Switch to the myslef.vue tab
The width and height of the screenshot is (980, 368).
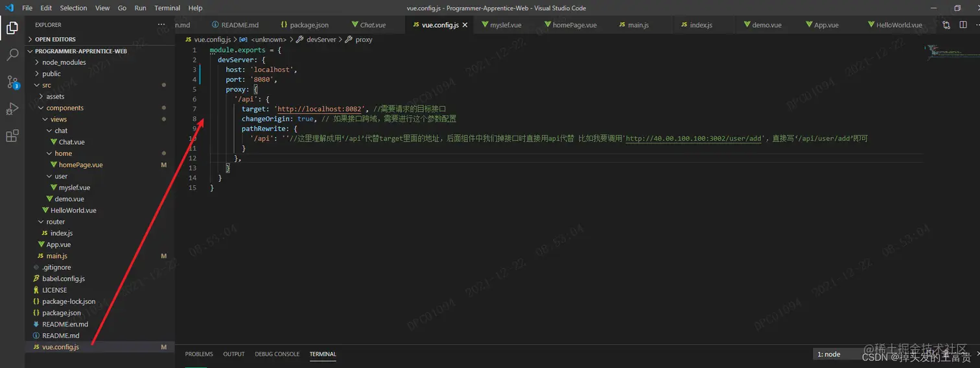[x=501, y=25]
